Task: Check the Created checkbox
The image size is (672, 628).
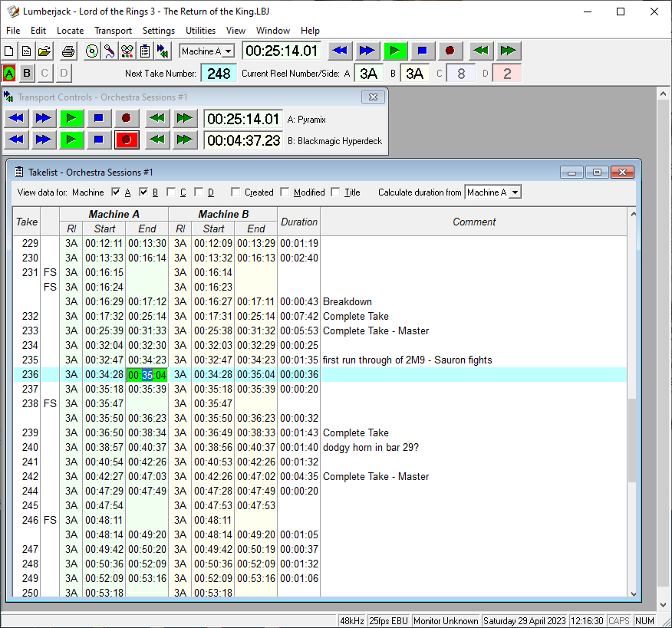Action: click(236, 192)
